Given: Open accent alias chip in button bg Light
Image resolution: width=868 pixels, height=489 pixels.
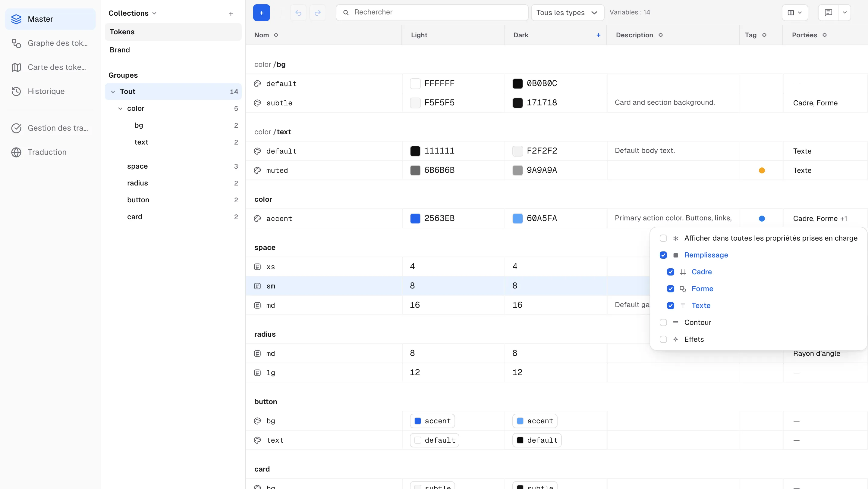Looking at the screenshot, I should [x=432, y=421].
